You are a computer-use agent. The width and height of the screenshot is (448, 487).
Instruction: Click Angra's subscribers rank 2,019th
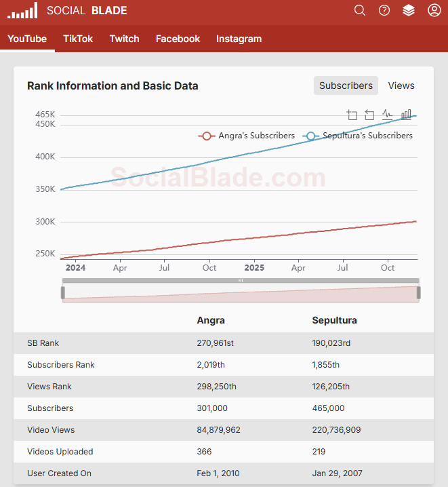pos(211,365)
